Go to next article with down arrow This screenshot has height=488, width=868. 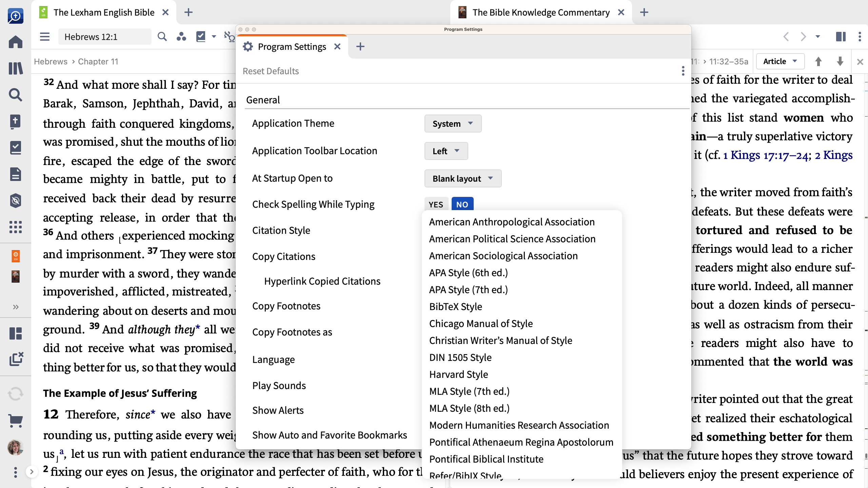(x=840, y=62)
